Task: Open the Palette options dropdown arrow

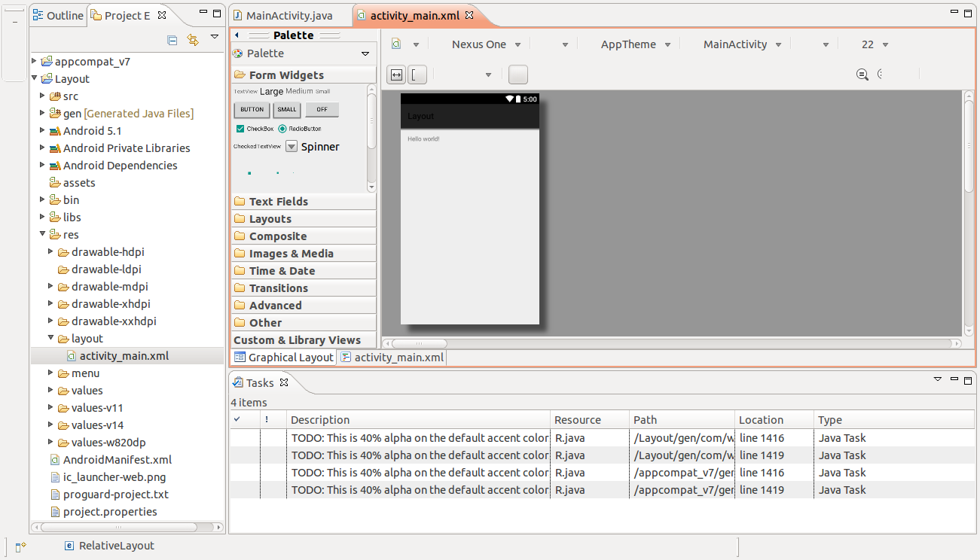Action: tap(365, 53)
